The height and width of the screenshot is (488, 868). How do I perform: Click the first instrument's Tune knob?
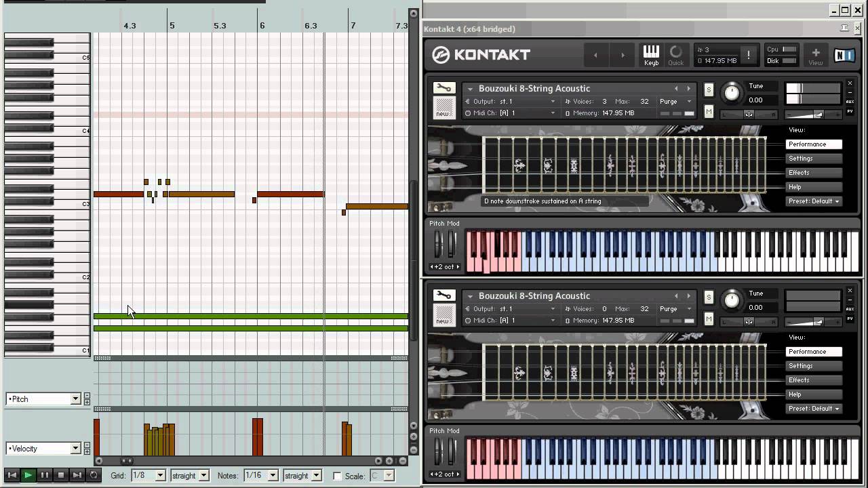click(731, 91)
